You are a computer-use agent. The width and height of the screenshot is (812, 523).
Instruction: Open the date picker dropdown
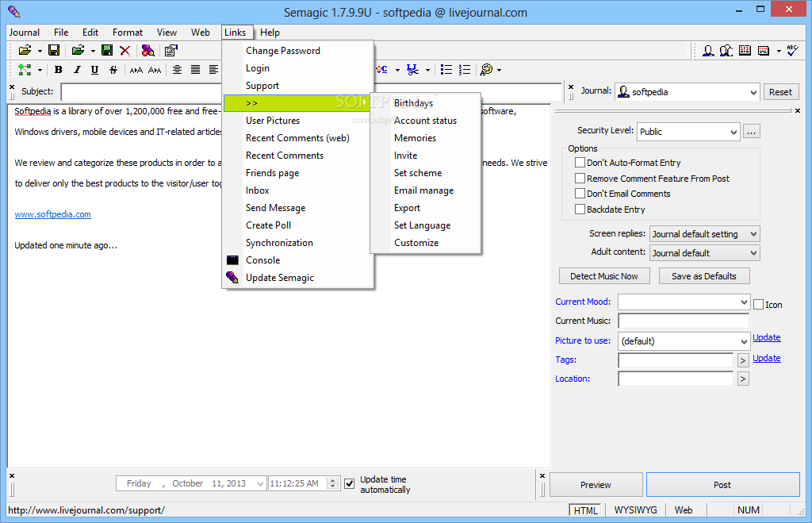[260, 483]
